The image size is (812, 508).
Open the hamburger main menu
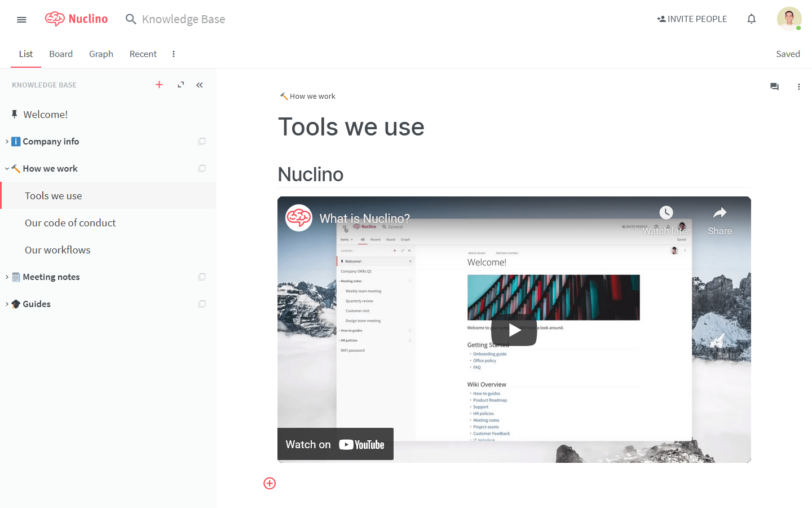[x=21, y=20]
